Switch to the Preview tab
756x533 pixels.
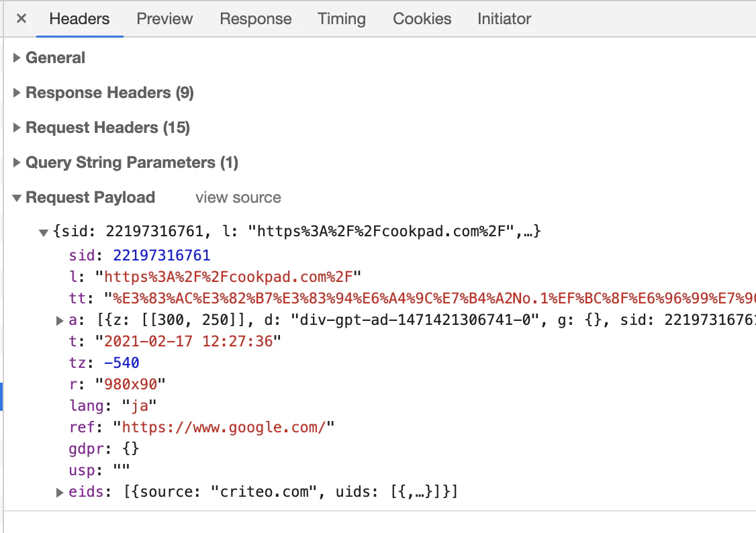tap(164, 19)
